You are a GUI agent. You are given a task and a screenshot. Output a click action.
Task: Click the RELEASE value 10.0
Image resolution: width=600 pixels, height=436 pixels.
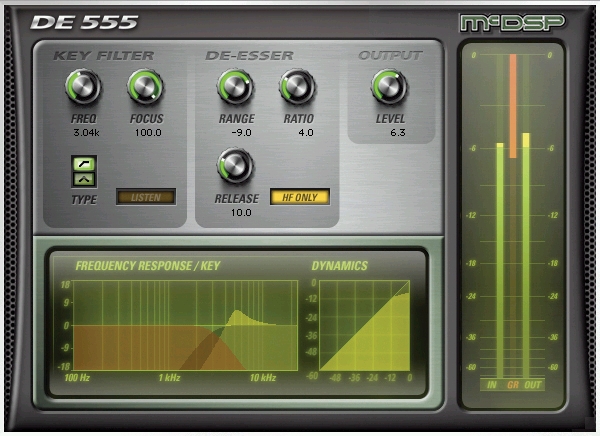241,212
